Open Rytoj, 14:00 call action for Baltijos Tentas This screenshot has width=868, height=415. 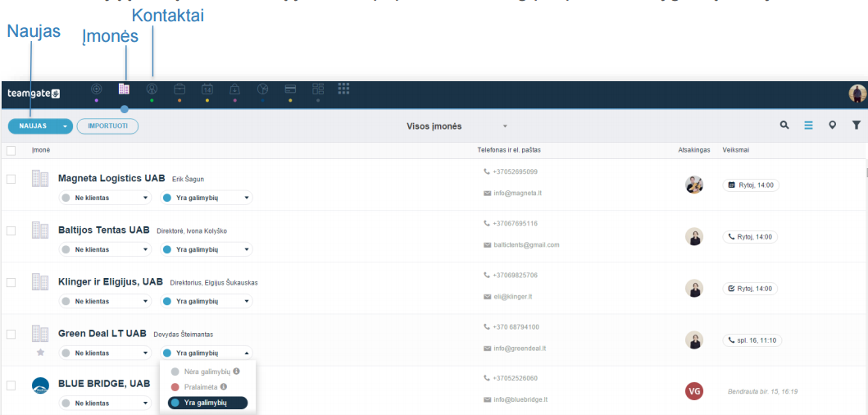point(750,236)
